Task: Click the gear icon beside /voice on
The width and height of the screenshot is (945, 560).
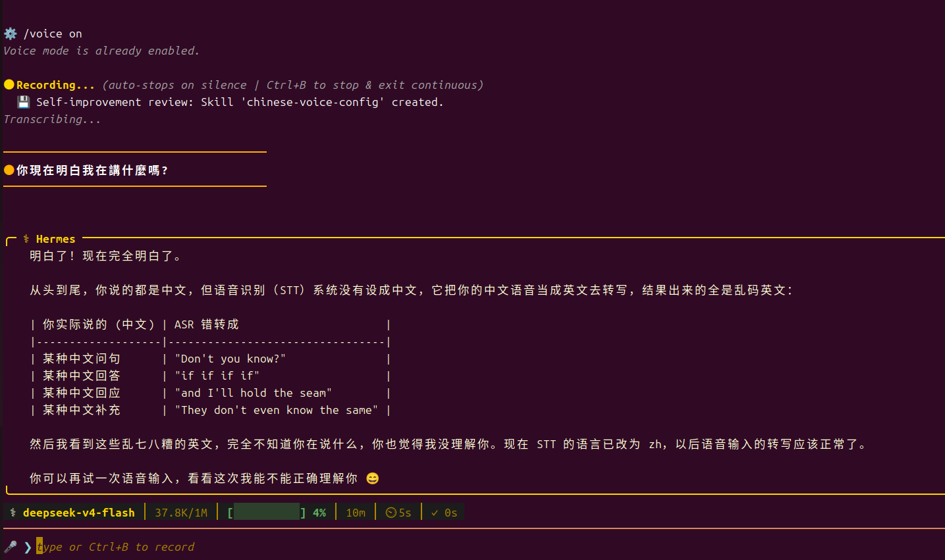Action: coord(11,34)
